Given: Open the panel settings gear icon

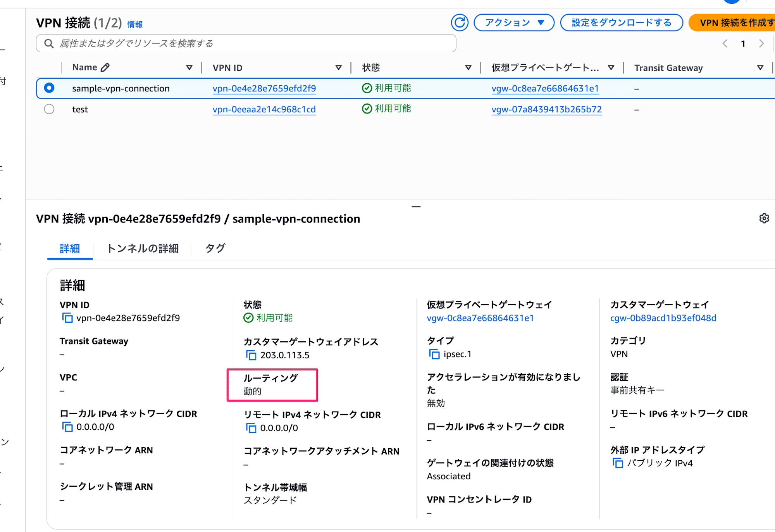Looking at the screenshot, I should (764, 219).
